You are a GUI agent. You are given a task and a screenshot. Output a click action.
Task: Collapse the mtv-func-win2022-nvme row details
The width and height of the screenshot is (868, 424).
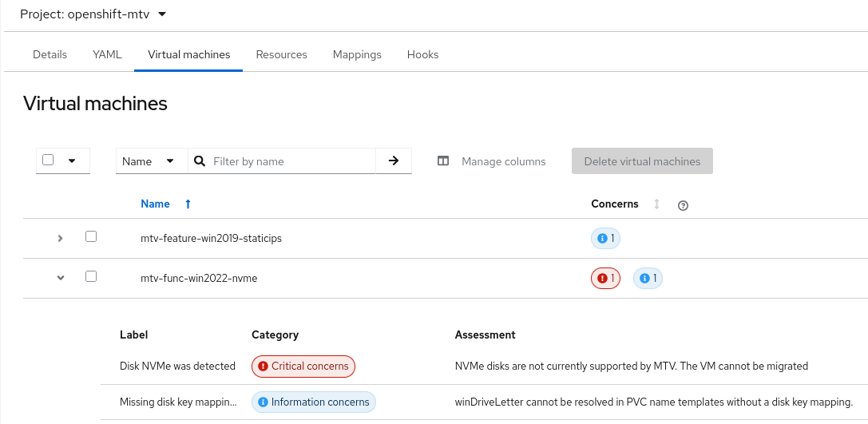(x=60, y=278)
